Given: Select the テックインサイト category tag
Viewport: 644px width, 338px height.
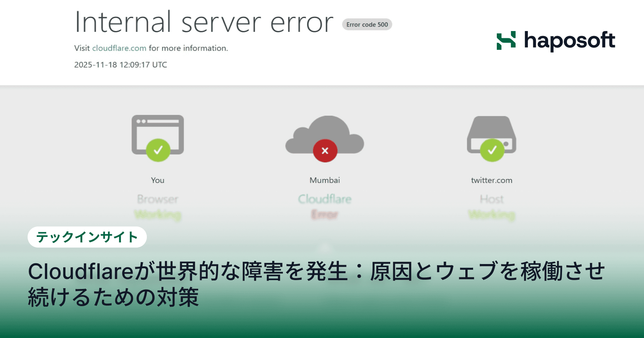Looking at the screenshot, I should [87, 237].
